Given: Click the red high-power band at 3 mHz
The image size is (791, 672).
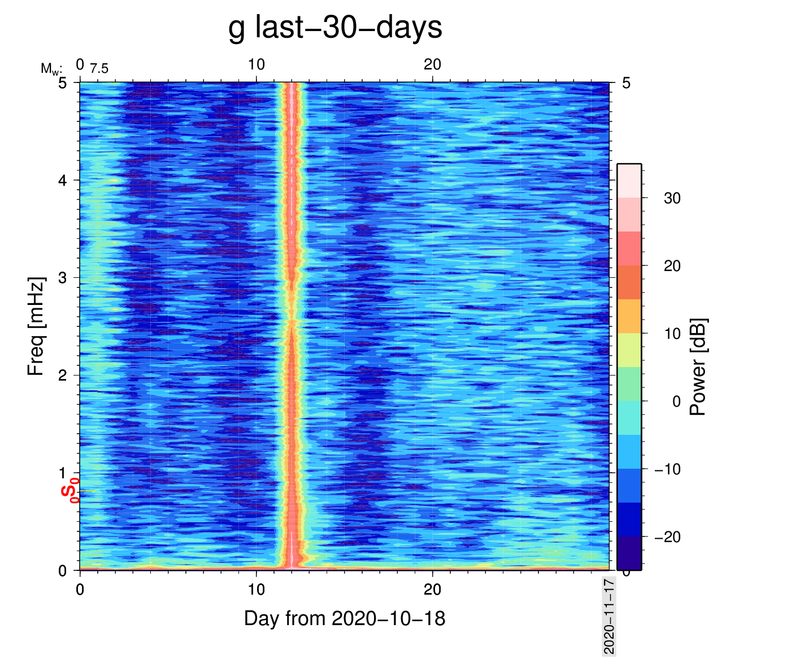Looking at the screenshot, I should click(292, 278).
